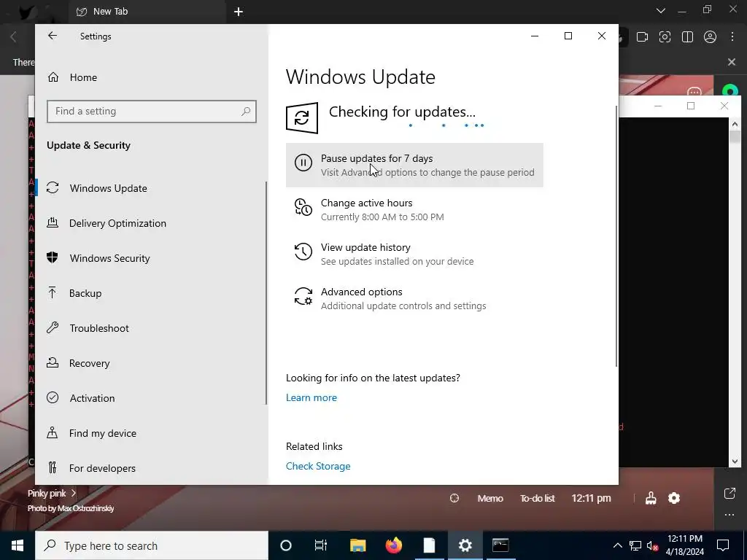This screenshot has width=747, height=560.
Task: Open the To-do list widget
Action: [x=537, y=498]
